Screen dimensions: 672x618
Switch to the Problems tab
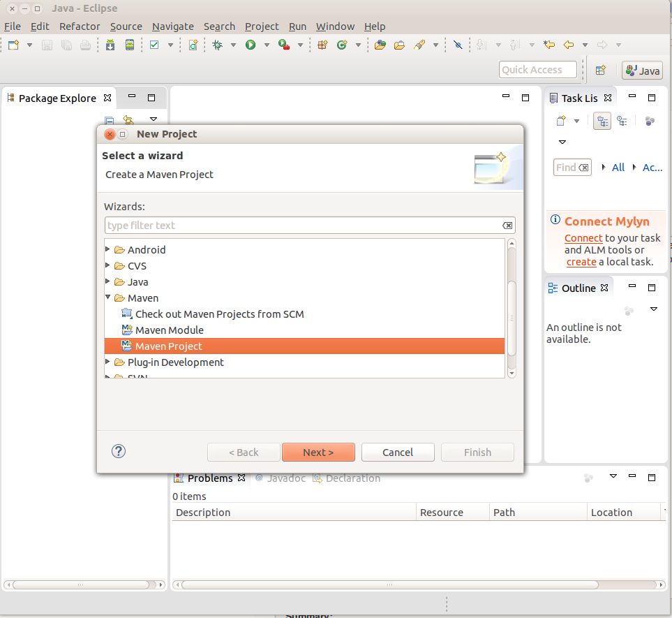point(210,478)
